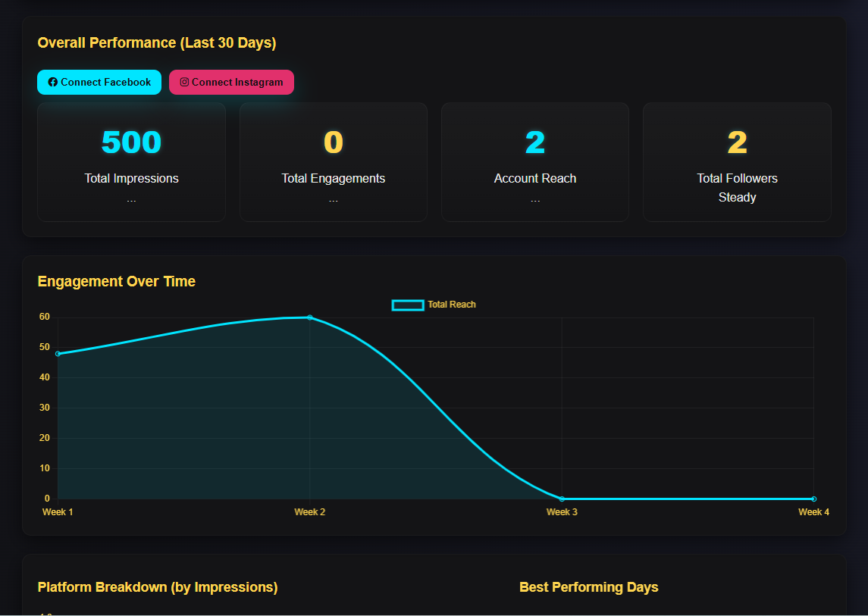Toggle the Total Reach legend item
This screenshot has width=868, height=616.
(434, 305)
